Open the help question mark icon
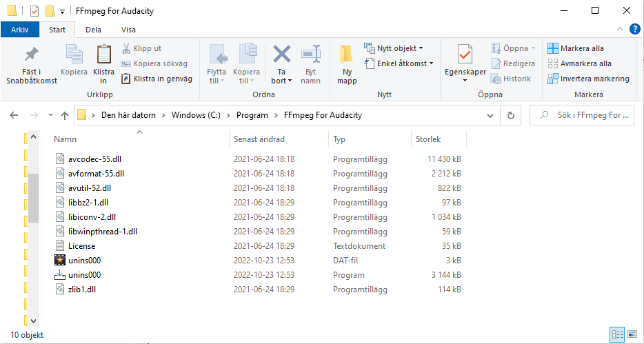This screenshot has width=644, height=344. coord(635,30)
